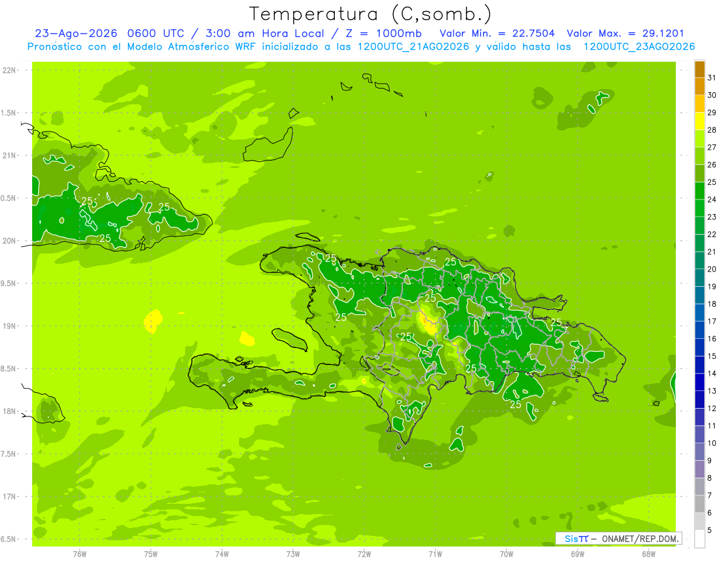This screenshot has width=728, height=562.
Task: Pick the purple legend swatch between 8 and 9
Action: pyautogui.click(x=699, y=469)
